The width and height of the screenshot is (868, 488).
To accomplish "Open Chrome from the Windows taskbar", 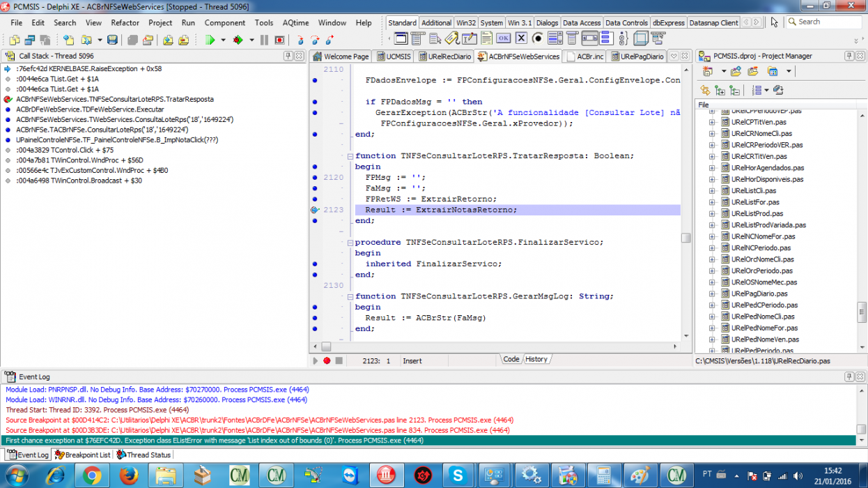I will pyautogui.click(x=91, y=475).
